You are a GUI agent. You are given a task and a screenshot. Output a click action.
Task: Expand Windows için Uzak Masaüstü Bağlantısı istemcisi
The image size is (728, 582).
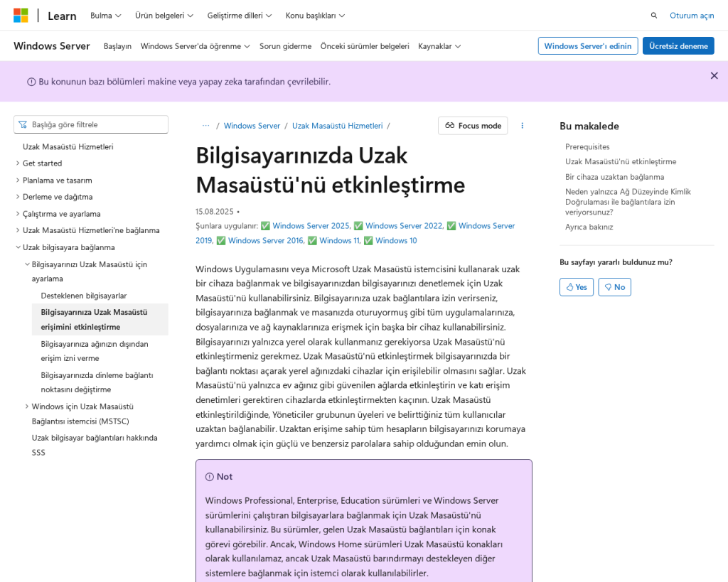[27, 406]
